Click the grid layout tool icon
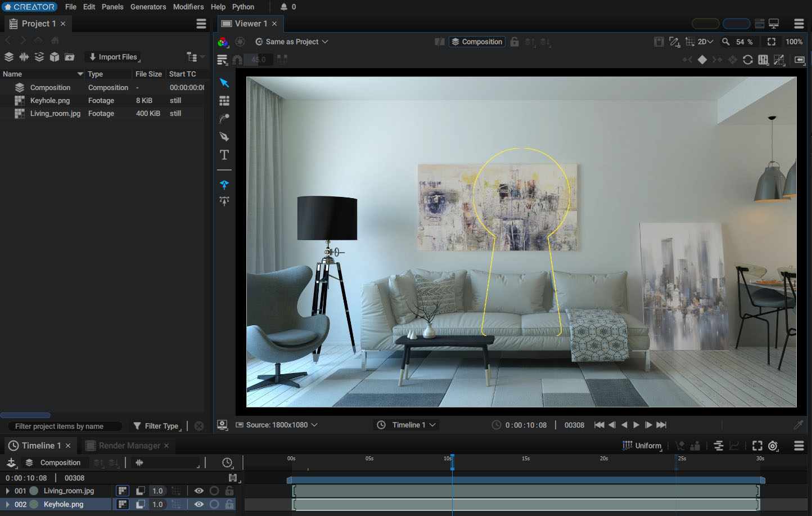Viewport: 812px width, 516px height. click(x=224, y=101)
